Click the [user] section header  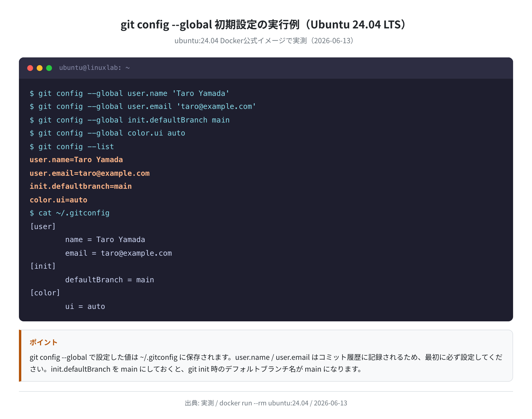(43, 227)
